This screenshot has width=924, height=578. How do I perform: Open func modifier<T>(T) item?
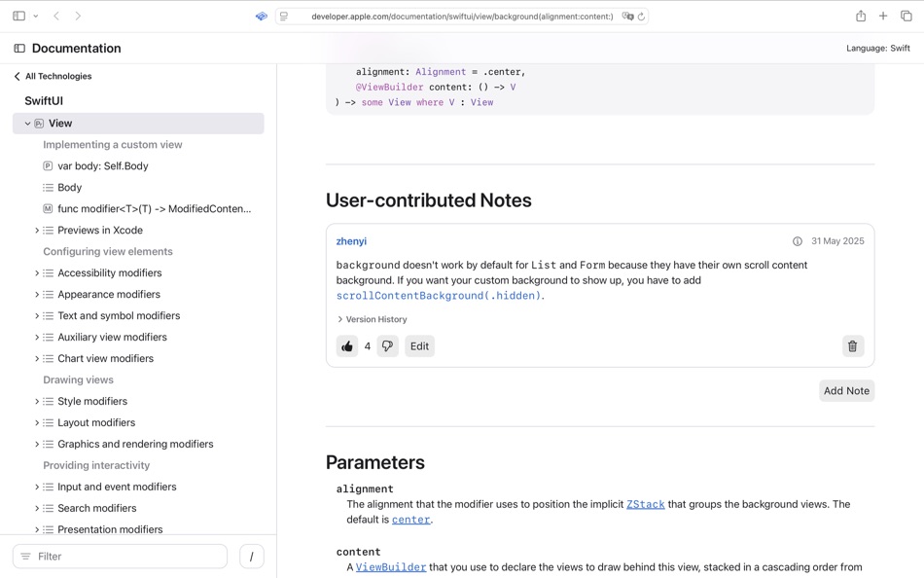154,209
